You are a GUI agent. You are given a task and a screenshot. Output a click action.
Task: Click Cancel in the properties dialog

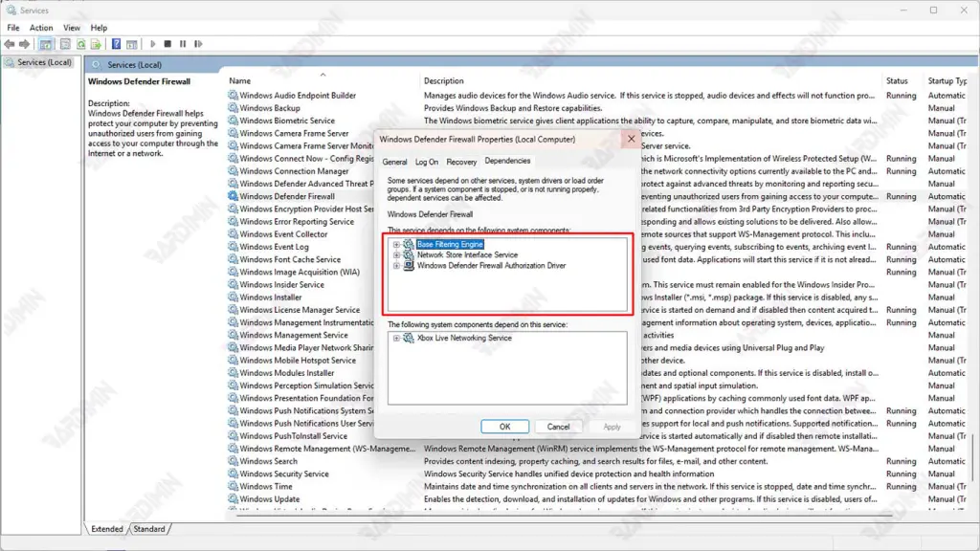(x=558, y=427)
